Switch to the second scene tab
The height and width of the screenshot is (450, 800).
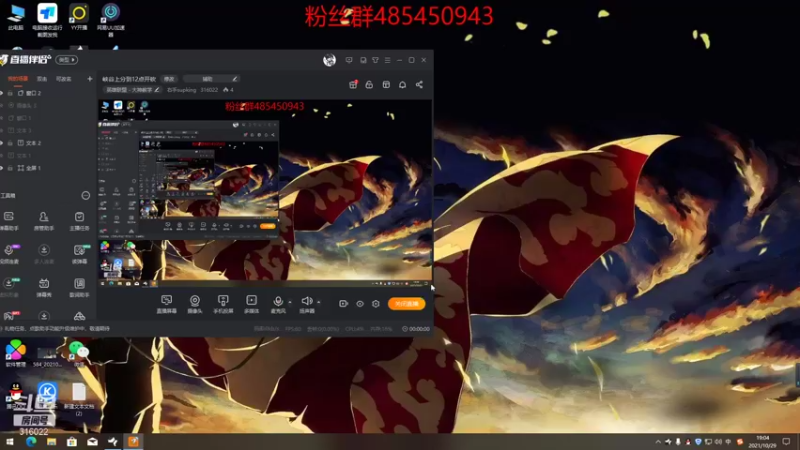click(42, 79)
